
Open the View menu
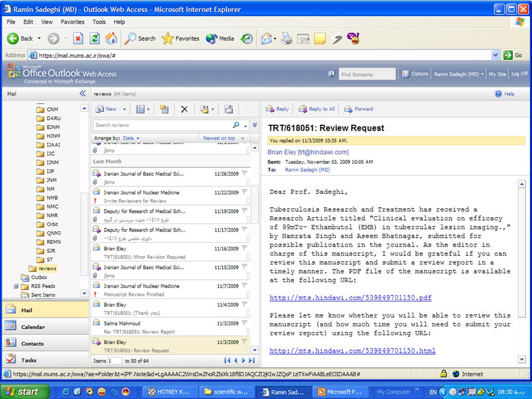(47, 22)
